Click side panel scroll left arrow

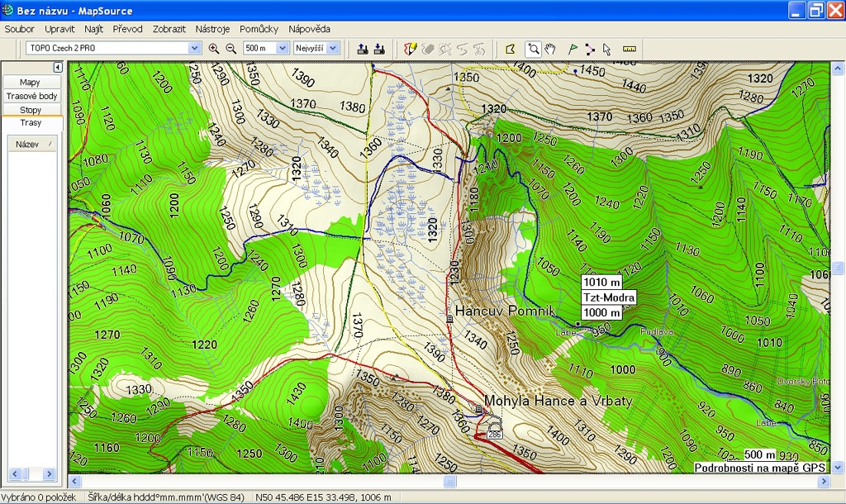pos(15,474)
